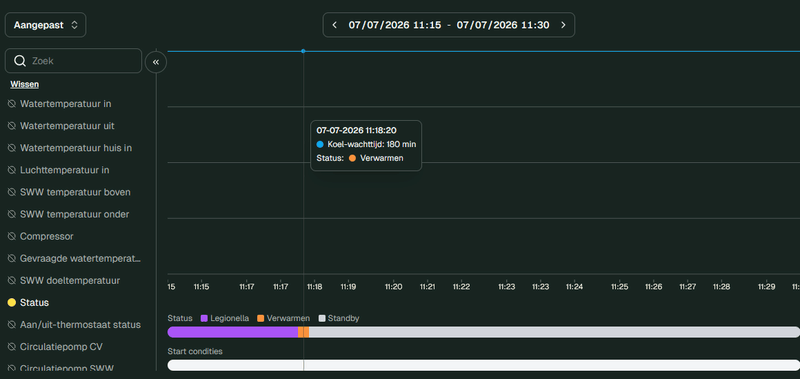Image resolution: width=800 pixels, height=379 pixels.
Task: Show the SWW doeltemperatuur series
Action: [x=64, y=281]
